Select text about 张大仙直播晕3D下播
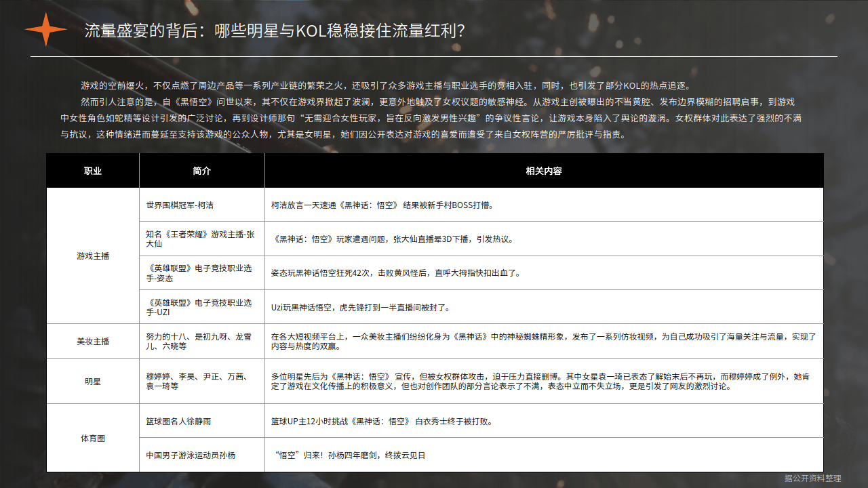868x488 pixels. (x=393, y=239)
